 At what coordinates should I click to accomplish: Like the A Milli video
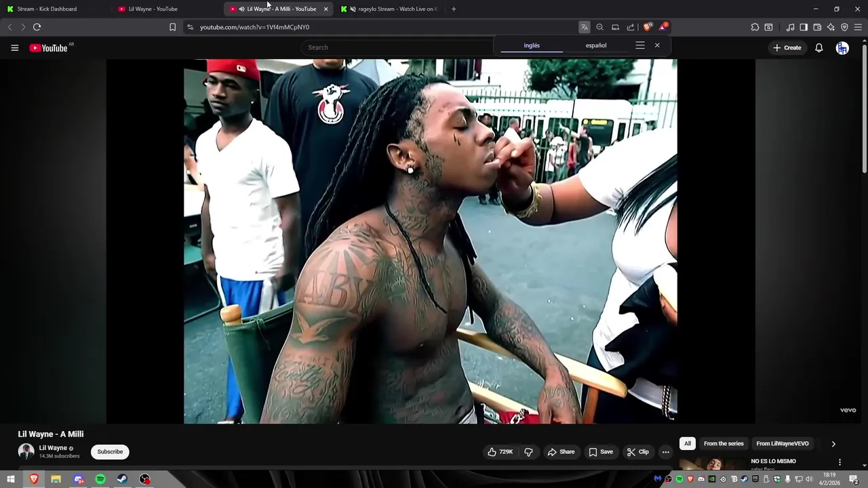pyautogui.click(x=500, y=452)
